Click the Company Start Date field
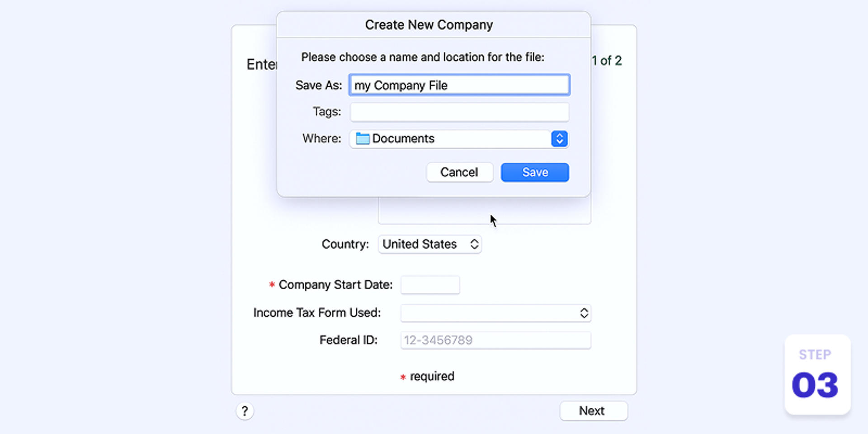868x434 pixels. (429, 285)
